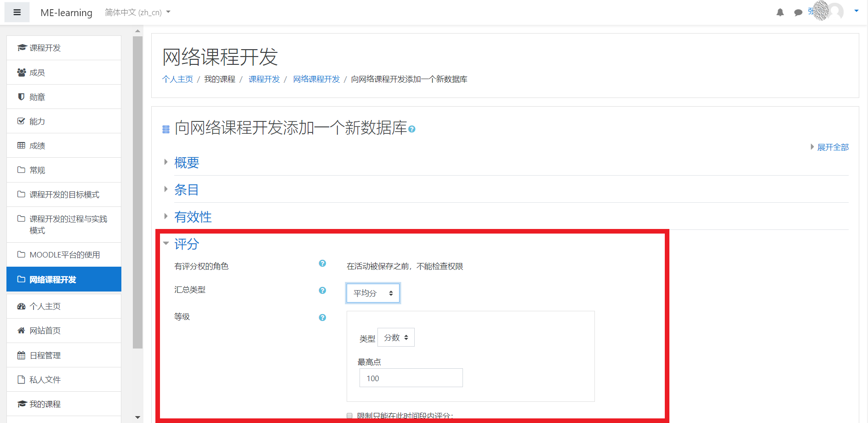868x423 pixels.
Task: Click the 最高点 input field showing 100
Action: click(x=411, y=377)
